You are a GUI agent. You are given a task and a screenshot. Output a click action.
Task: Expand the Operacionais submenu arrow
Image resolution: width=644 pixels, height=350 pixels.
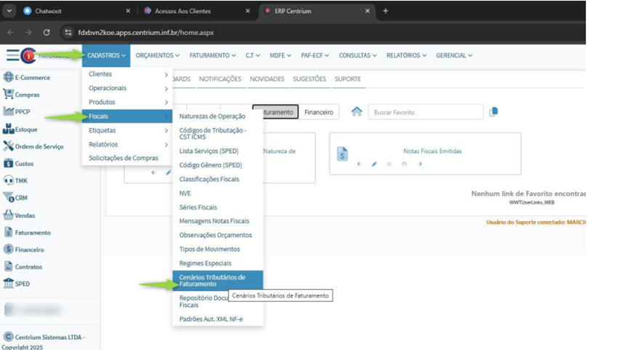166,88
